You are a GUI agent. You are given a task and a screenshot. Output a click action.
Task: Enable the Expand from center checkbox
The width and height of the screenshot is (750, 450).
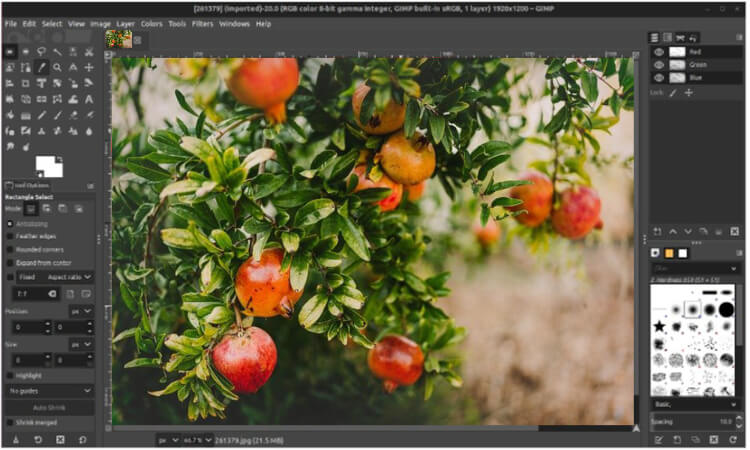(x=10, y=263)
